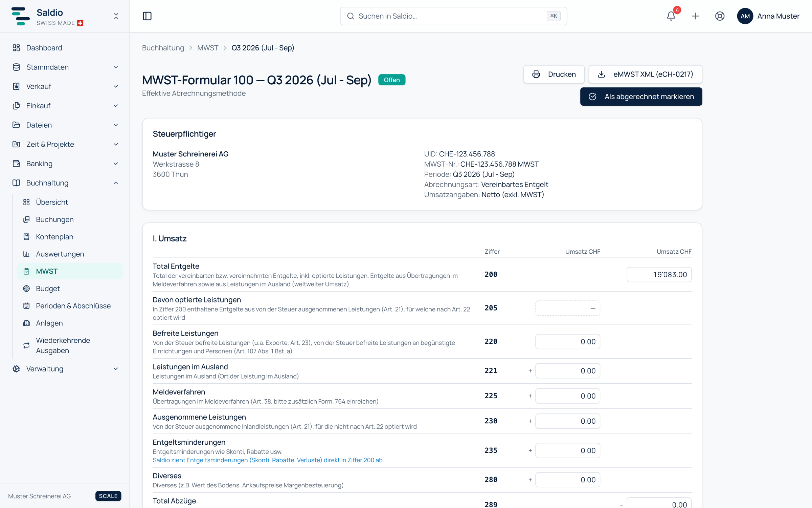
Task: Click the Ziffer 235 amount field
Action: coord(568,450)
